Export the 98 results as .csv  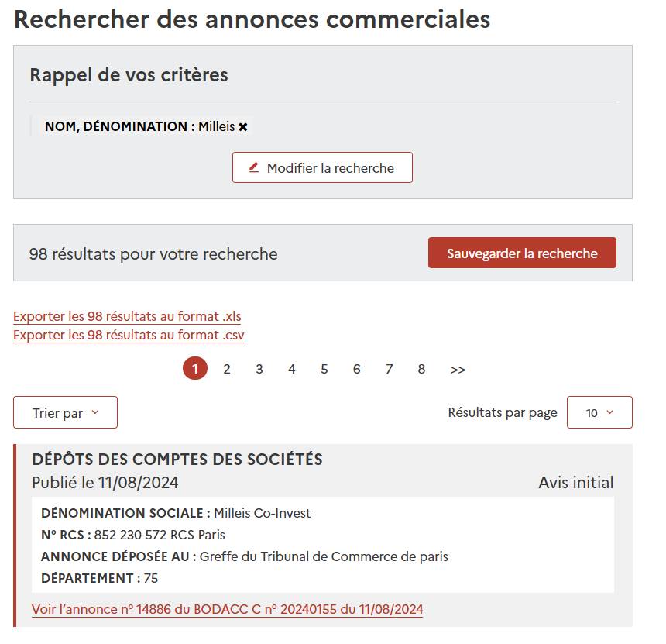129,335
